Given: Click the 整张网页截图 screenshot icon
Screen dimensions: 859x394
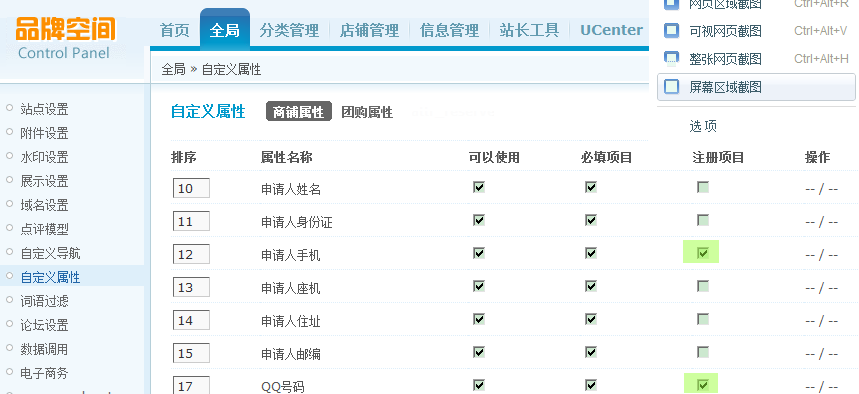Looking at the screenshot, I should (672, 59).
